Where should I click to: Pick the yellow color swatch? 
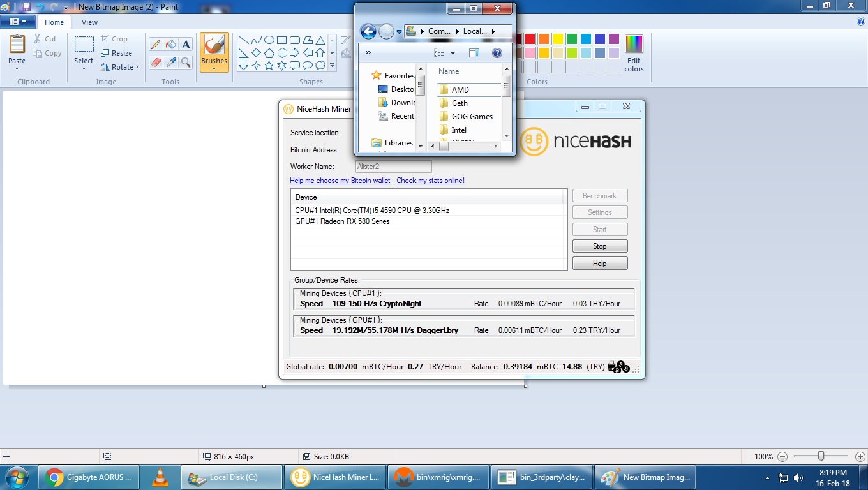tap(558, 39)
